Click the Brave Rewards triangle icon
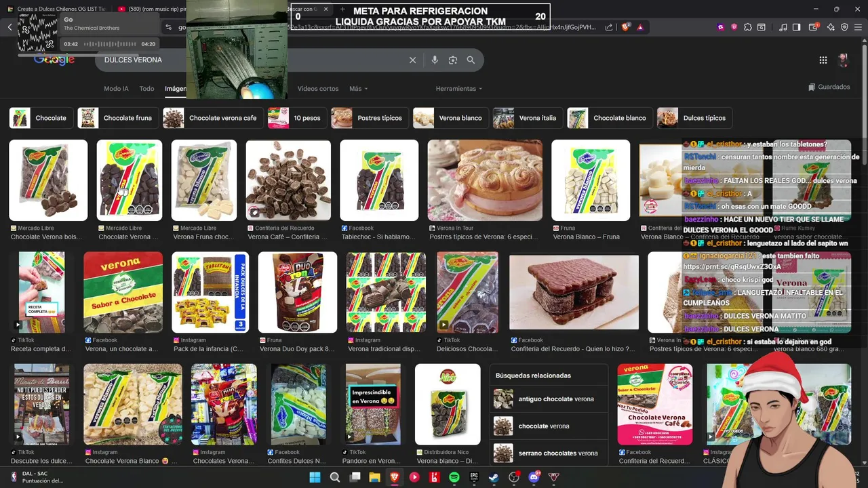Viewport: 868px width, 488px height. click(640, 27)
